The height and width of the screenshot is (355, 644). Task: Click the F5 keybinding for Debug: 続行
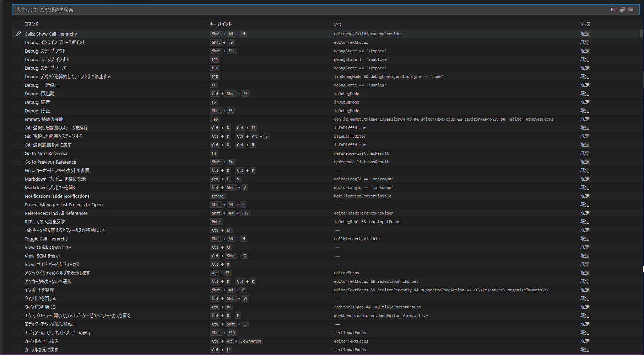click(x=214, y=102)
